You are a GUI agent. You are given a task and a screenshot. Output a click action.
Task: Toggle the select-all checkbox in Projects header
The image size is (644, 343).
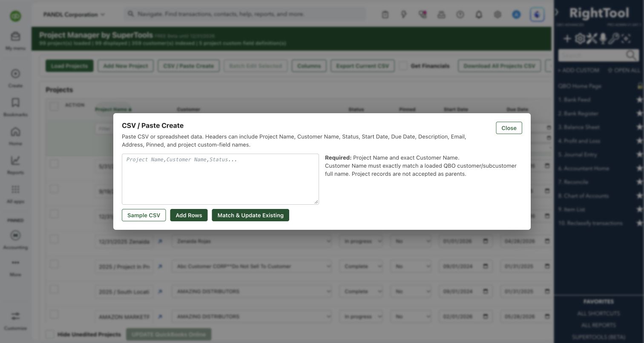click(54, 106)
